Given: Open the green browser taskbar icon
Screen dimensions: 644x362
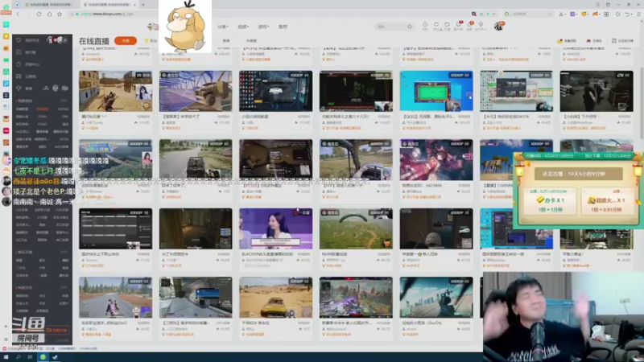Looking at the screenshot, I should 43,357.
